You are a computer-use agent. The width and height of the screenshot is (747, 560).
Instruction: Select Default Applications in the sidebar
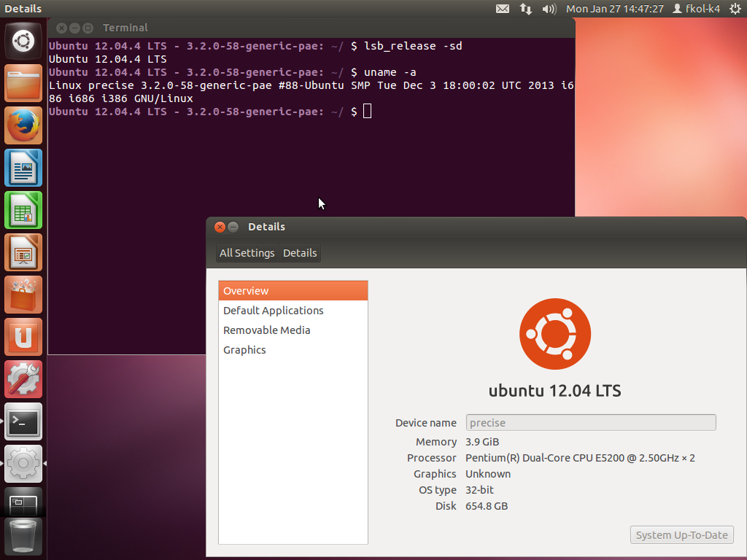coord(293,311)
